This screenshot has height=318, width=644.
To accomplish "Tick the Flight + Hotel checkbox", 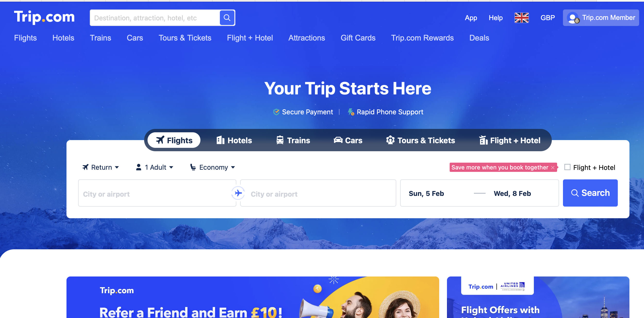I will (567, 167).
